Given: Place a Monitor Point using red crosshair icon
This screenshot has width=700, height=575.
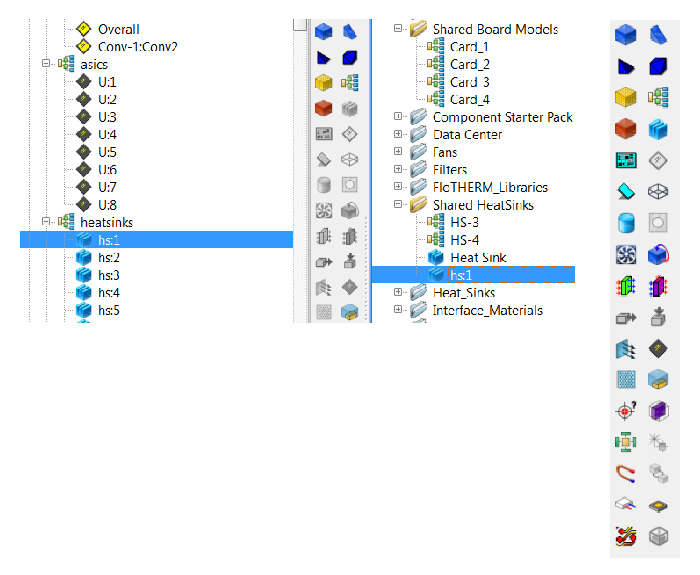Looking at the screenshot, I should point(625,410).
